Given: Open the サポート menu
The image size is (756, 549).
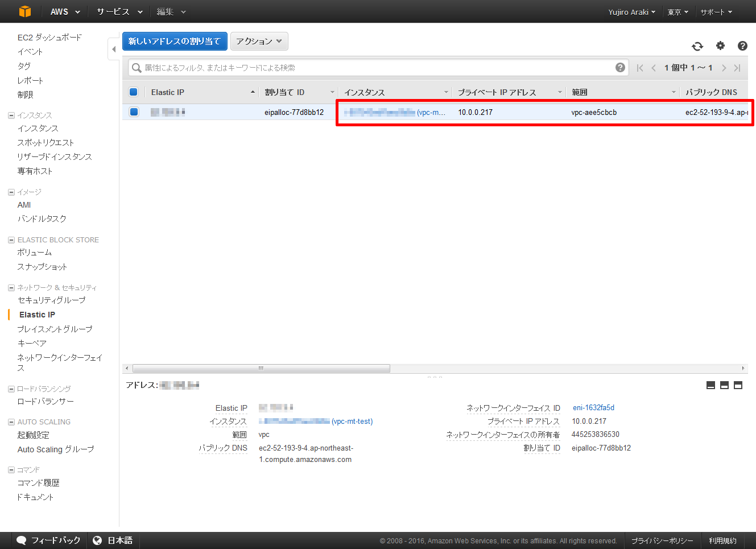Looking at the screenshot, I should click(x=716, y=12).
